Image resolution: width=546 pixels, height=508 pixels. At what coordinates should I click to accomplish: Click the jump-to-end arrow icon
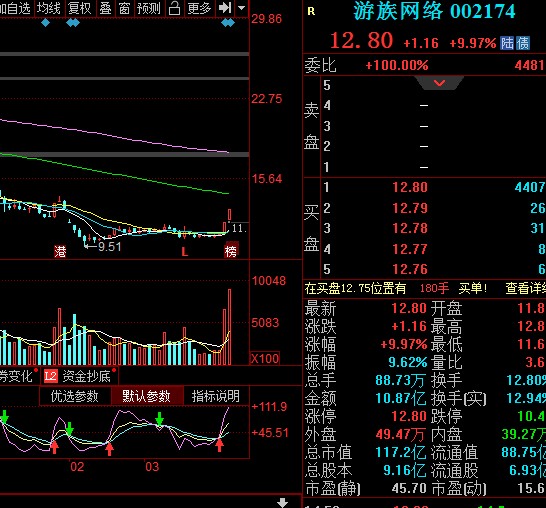point(225,8)
